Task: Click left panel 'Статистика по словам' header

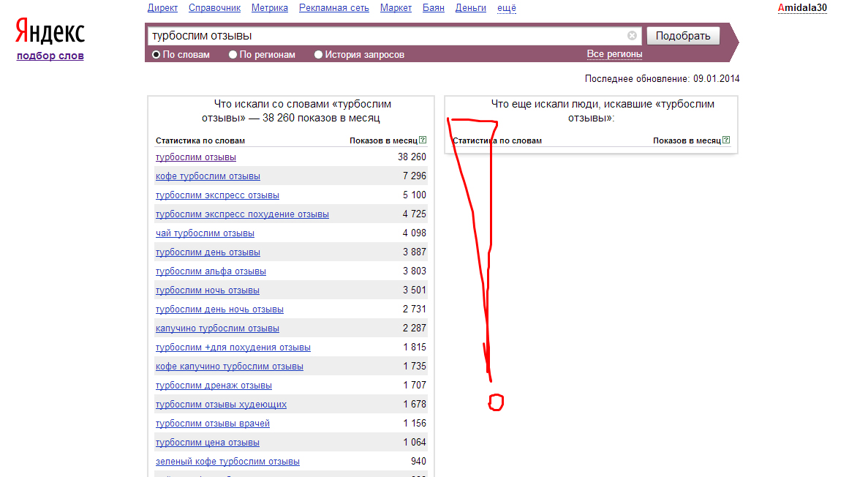Action: click(x=200, y=140)
